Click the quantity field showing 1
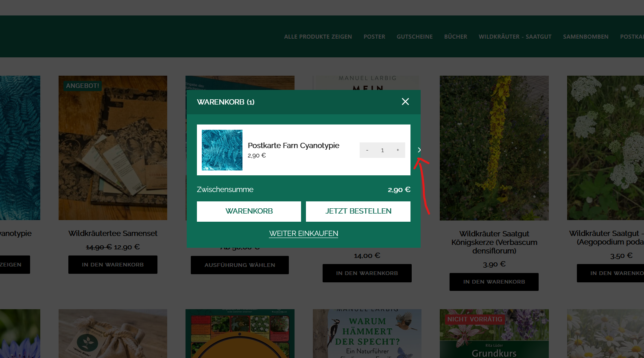The width and height of the screenshot is (644, 358). pyautogui.click(x=382, y=150)
